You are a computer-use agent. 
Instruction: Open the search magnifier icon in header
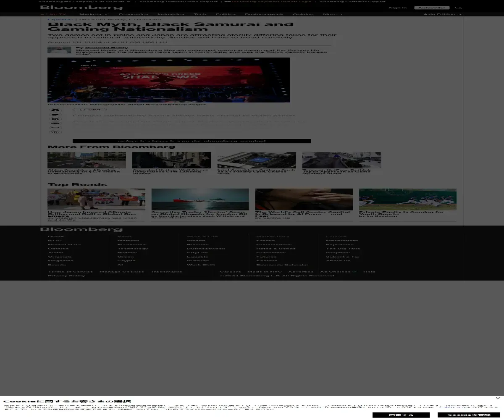click(458, 8)
